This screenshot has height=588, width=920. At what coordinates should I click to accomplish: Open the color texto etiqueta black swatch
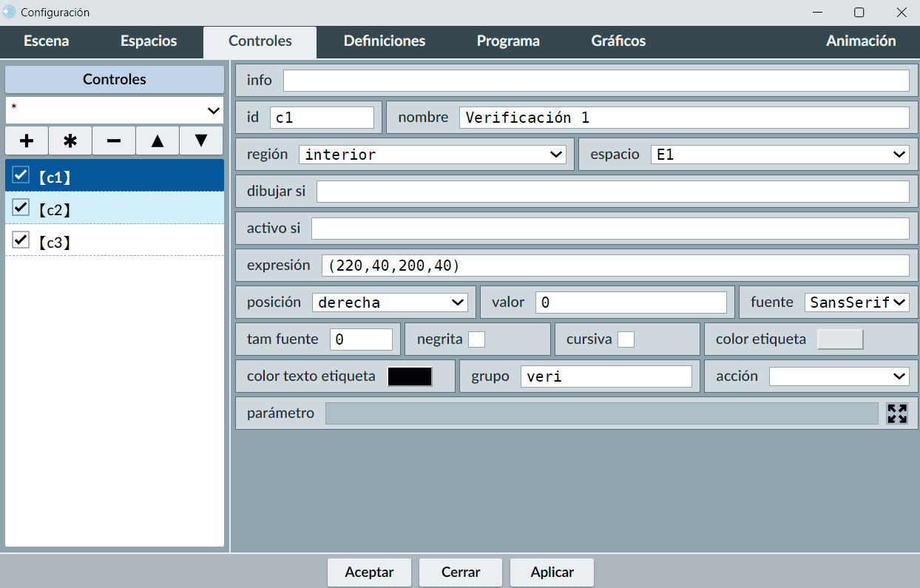410,376
